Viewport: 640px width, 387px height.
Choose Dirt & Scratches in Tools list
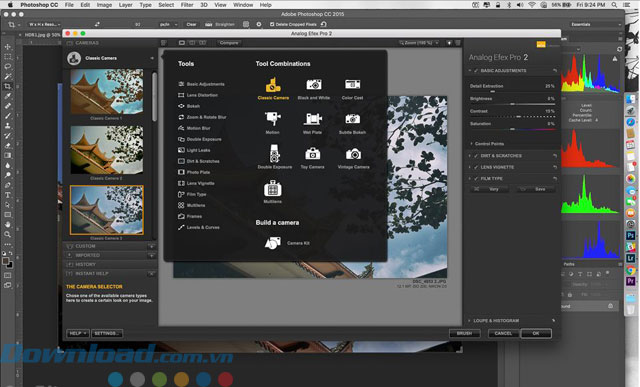(199, 161)
